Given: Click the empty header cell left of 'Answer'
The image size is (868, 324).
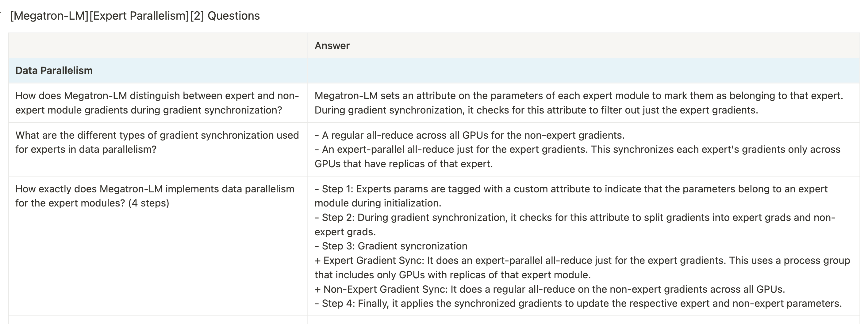Looking at the screenshot, I should click(x=158, y=45).
